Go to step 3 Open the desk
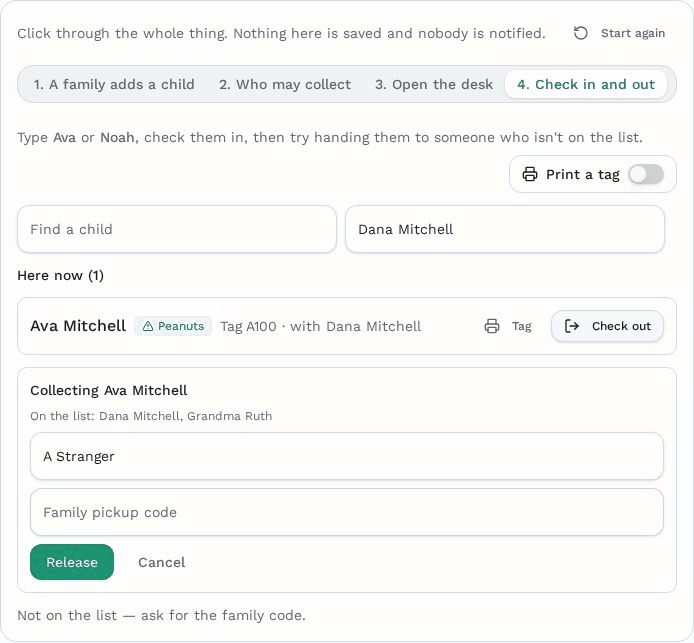Viewport: 694px width, 643px height. (x=434, y=84)
